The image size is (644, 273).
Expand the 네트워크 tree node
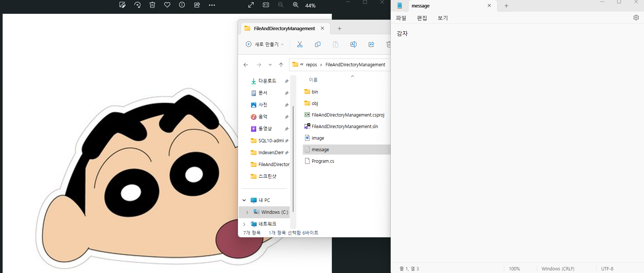pyautogui.click(x=244, y=224)
